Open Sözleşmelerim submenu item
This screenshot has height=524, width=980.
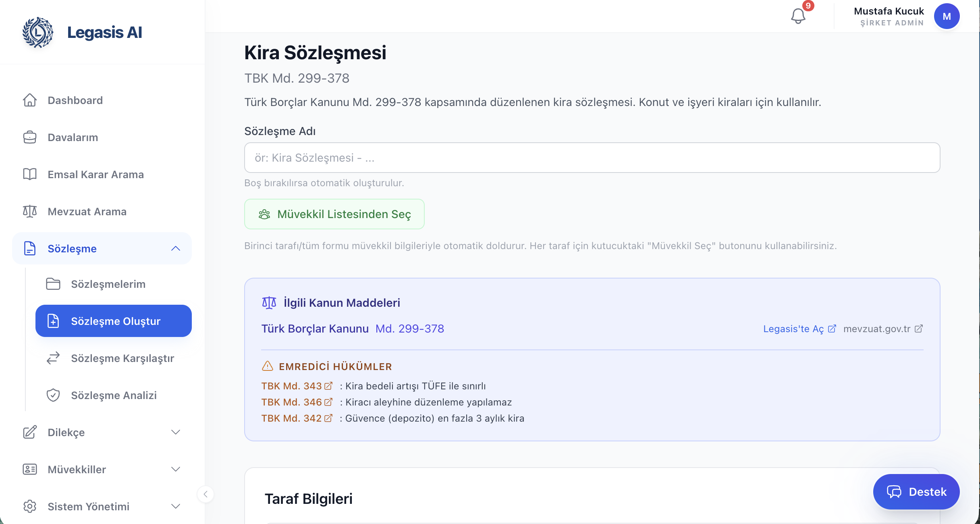pos(114,284)
